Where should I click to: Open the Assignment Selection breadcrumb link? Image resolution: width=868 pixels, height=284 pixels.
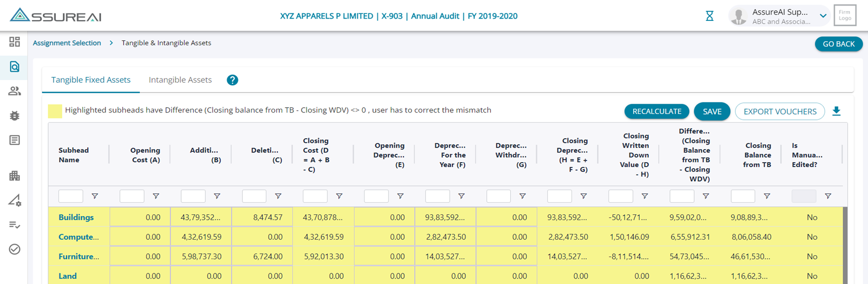coord(67,43)
